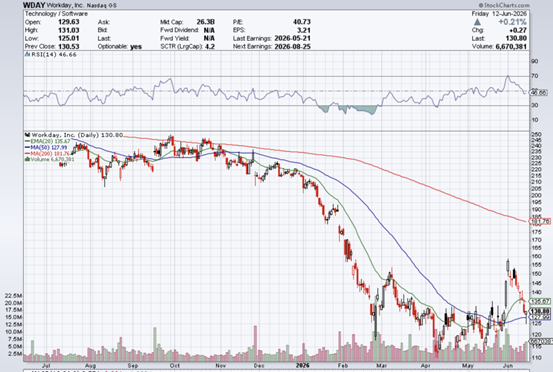Click the Low value 125.01
553x372 pixels.
pyautogui.click(x=68, y=38)
